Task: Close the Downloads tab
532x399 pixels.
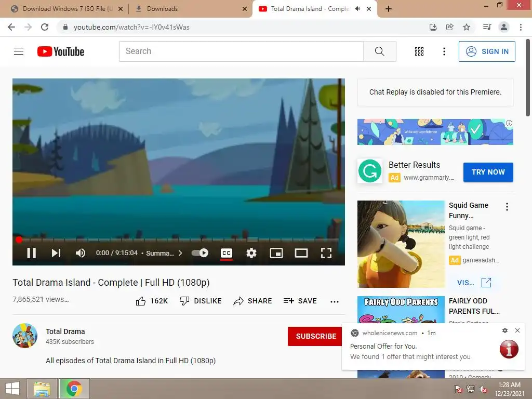Action: click(x=245, y=9)
